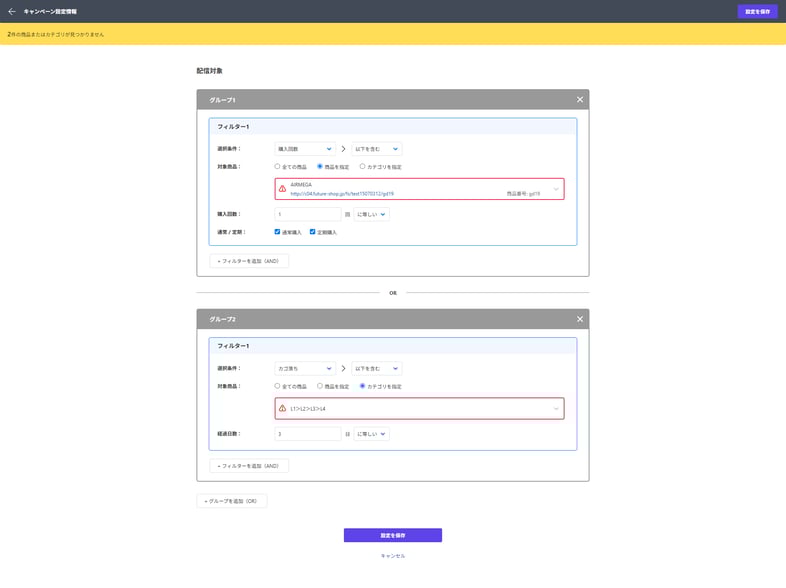Viewport: 786px width, 588px height.
Task: Click the キャンセル link
Action: (x=392, y=556)
